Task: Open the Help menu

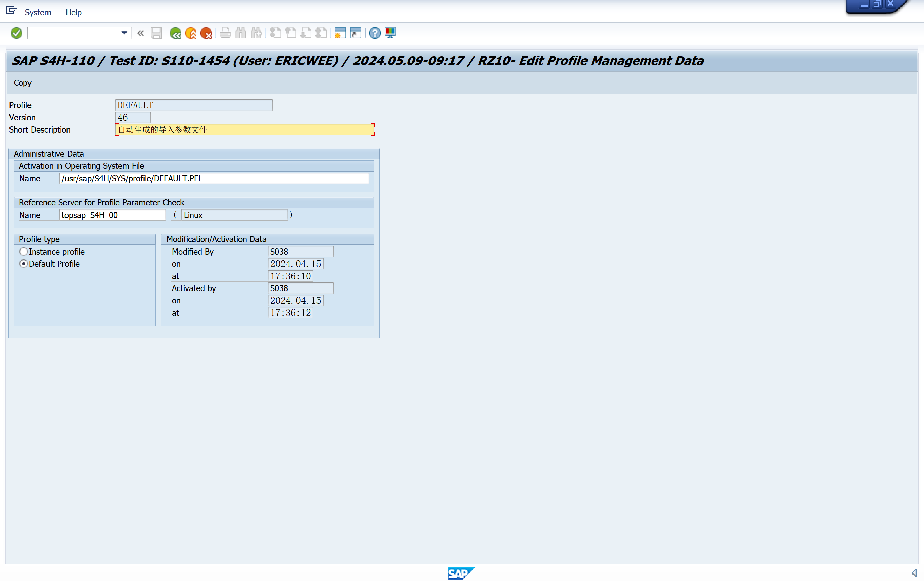Action: point(73,12)
